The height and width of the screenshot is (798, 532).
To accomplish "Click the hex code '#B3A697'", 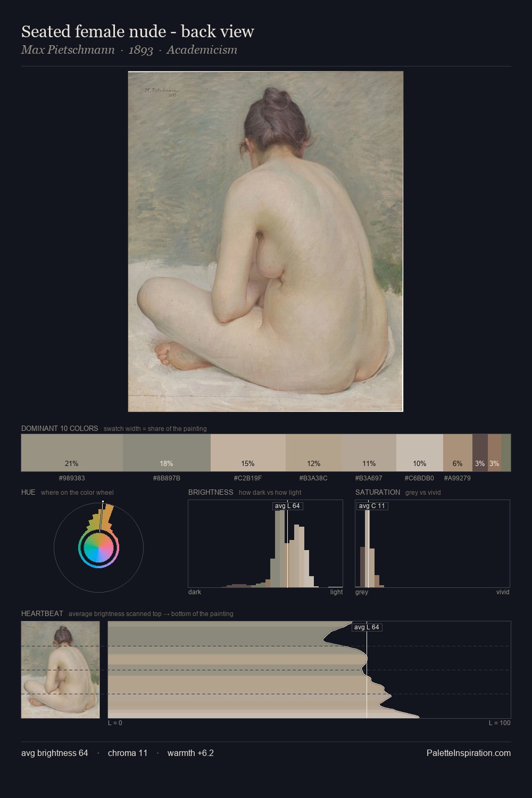I will 369,478.
